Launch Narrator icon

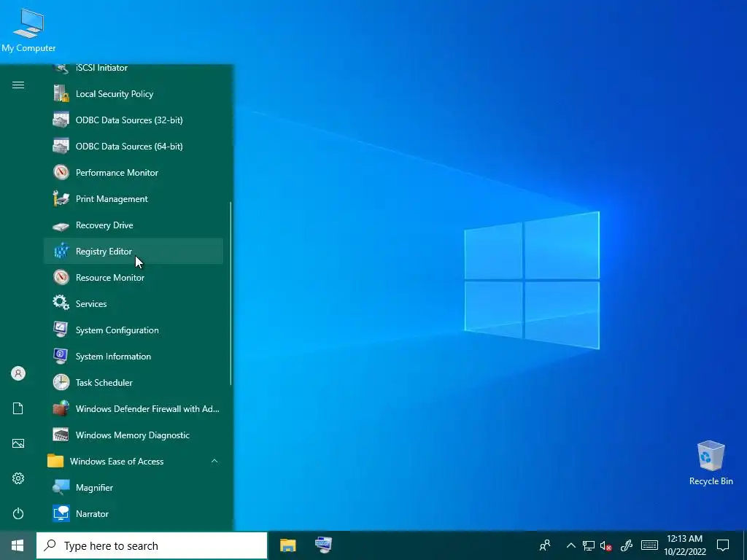coord(61,514)
